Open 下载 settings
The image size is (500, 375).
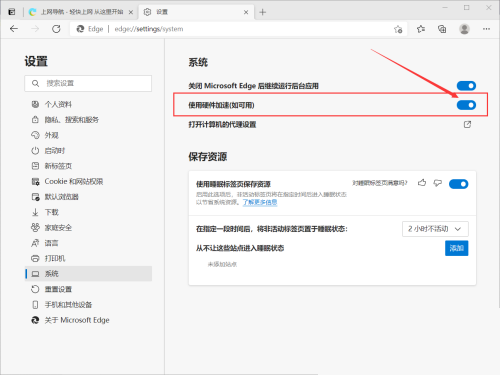(88, 212)
